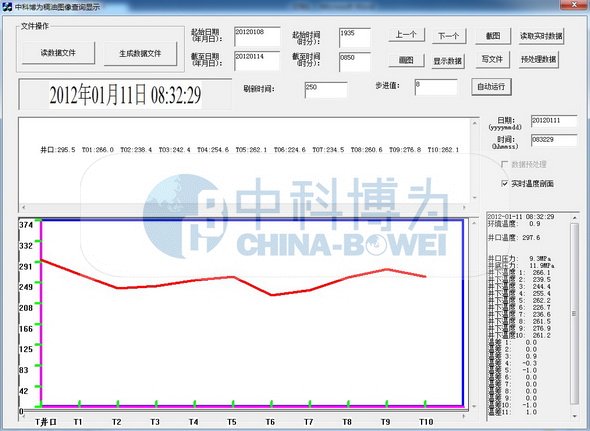Start 自动运行 auto run

491,87
